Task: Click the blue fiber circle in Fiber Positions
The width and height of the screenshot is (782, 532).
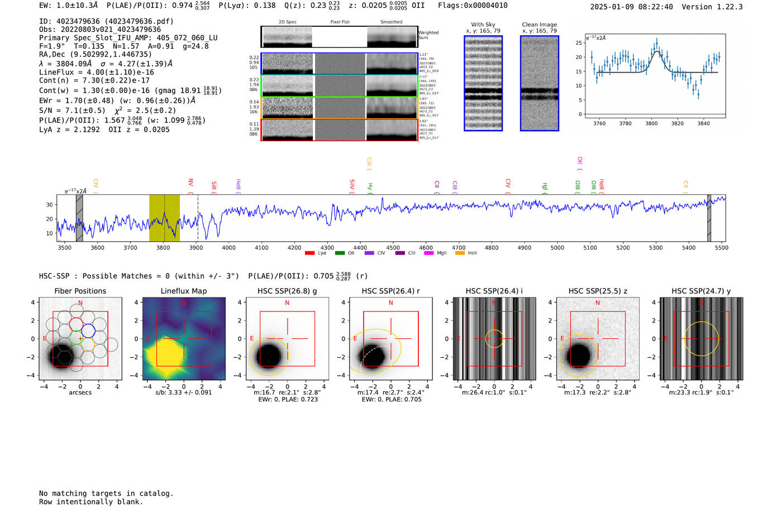Action: click(x=88, y=331)
